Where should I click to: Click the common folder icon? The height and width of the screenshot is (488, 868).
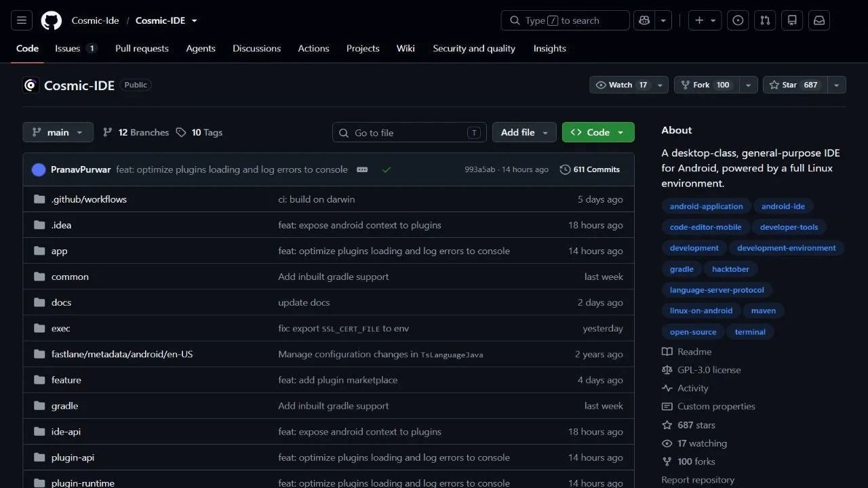(39, 277)
